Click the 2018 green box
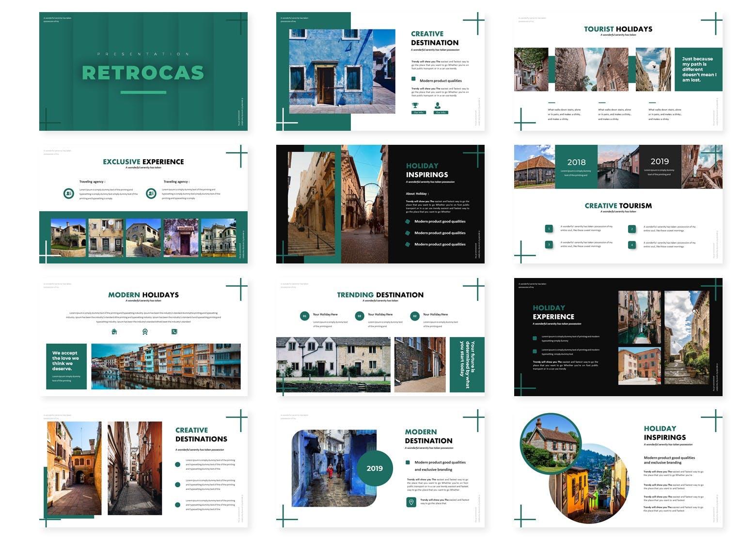Image resolution: width=756 pixels, height=540 pixels. [576, 167]
